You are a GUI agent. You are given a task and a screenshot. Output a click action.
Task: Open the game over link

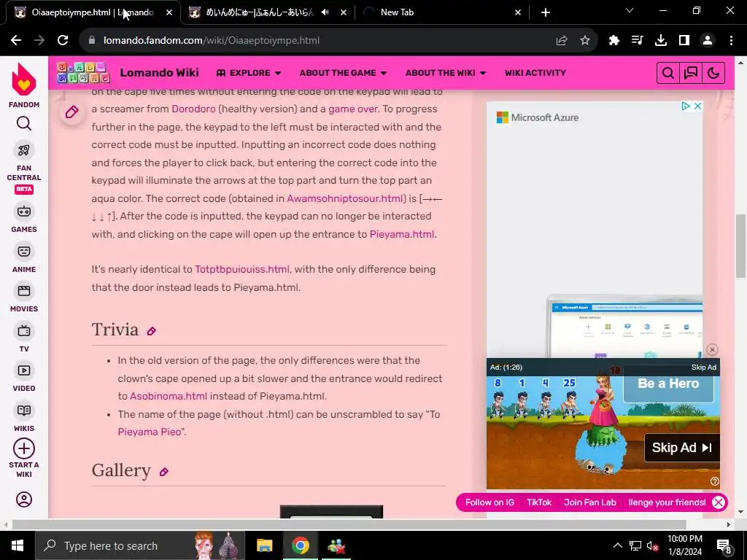click(x=352, y=109)
